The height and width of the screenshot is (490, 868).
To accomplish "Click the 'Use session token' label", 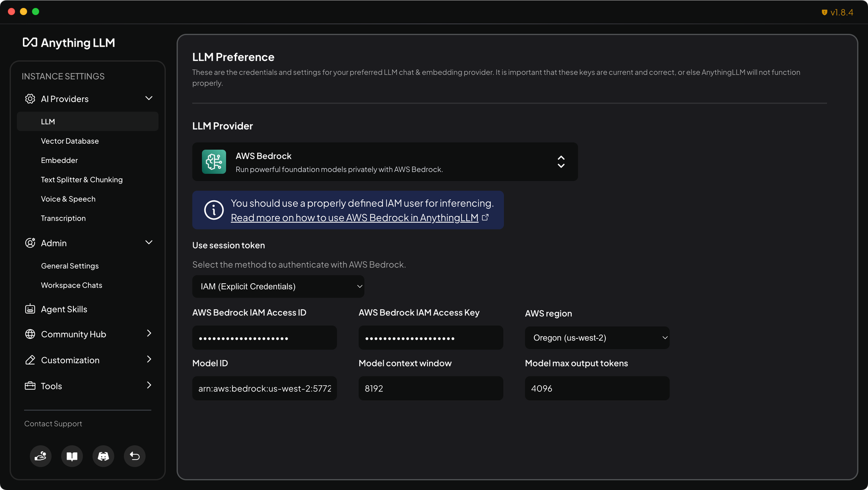I will 229,245.
